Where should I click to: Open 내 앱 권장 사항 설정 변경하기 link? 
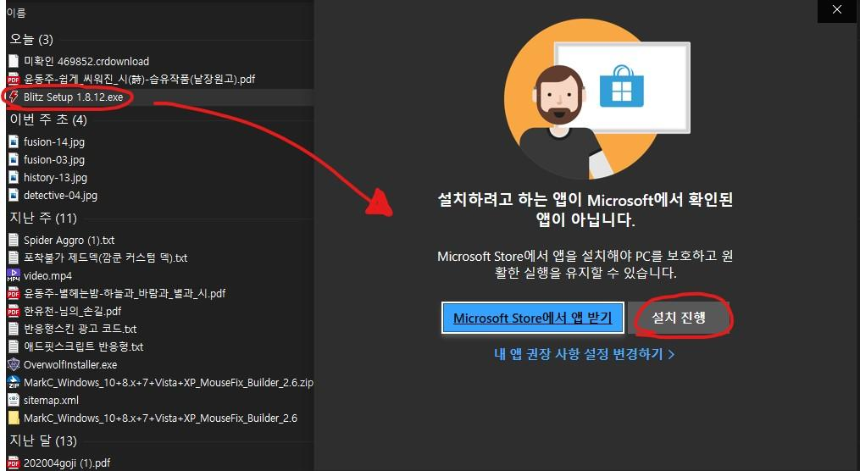click(x=584, y=354)
